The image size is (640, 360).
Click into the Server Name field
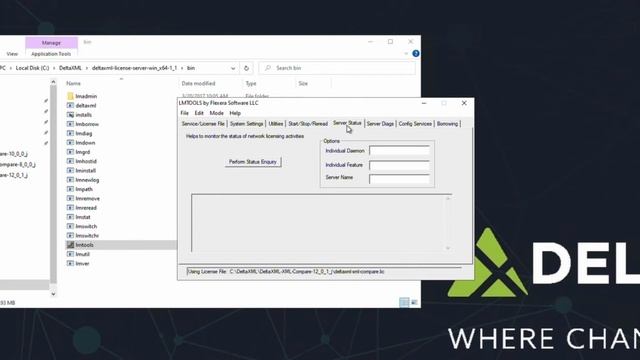coord(399,179)
